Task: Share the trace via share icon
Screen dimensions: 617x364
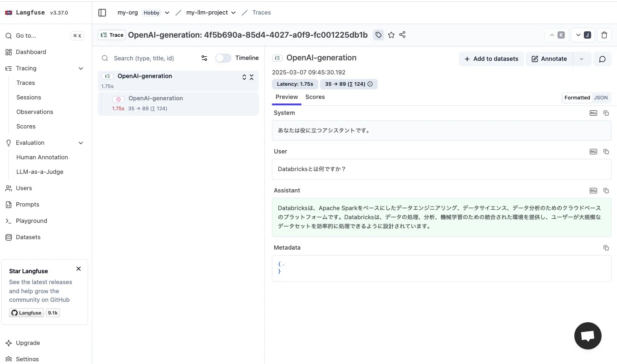Action: pyautogui.click(x=402, y=35)
